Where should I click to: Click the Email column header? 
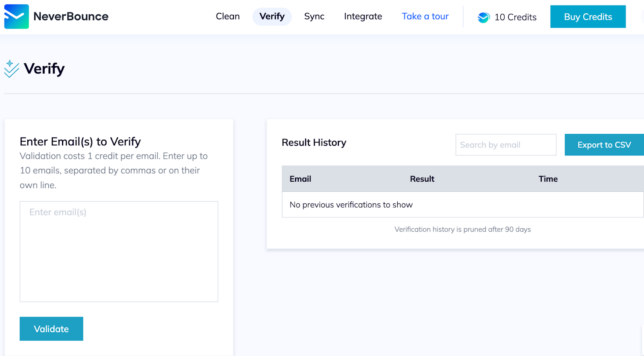(x=300, y=179)
